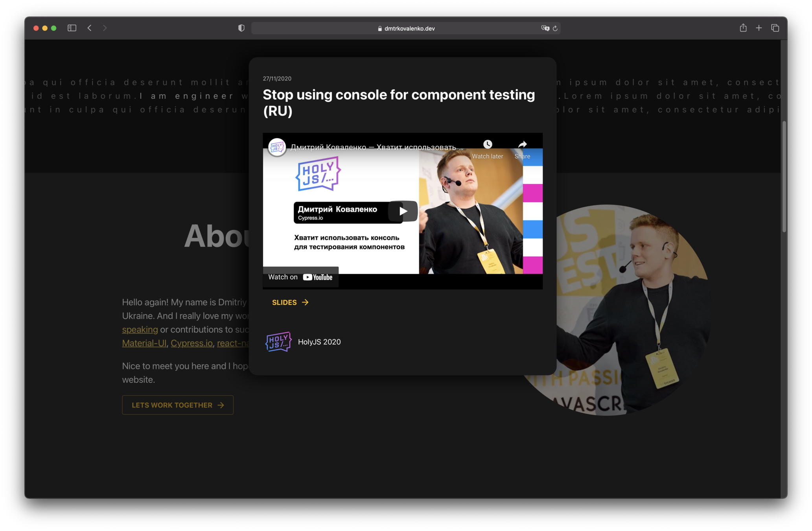The height and width of the screenshot is (531, 812).
Task: Open Watch on YouTube link
Action: click(x=300, y=277)
